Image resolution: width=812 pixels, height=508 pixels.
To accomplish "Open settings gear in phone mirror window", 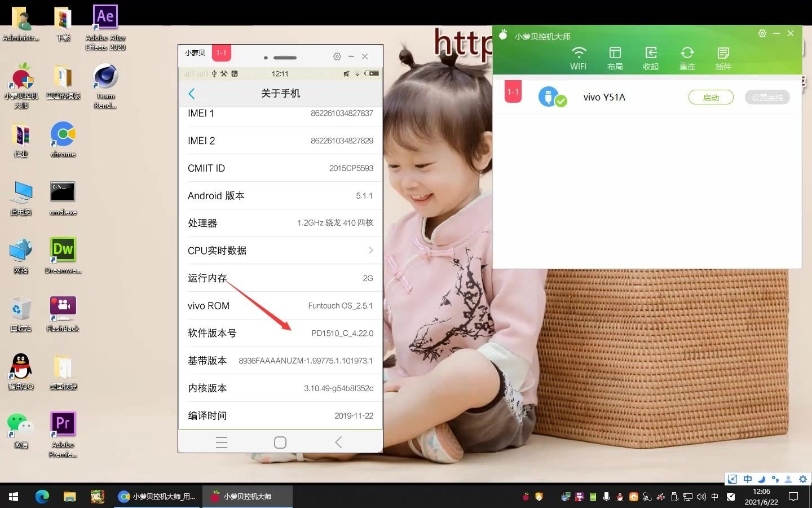I will pyautogui.click(x=337, y=56).
